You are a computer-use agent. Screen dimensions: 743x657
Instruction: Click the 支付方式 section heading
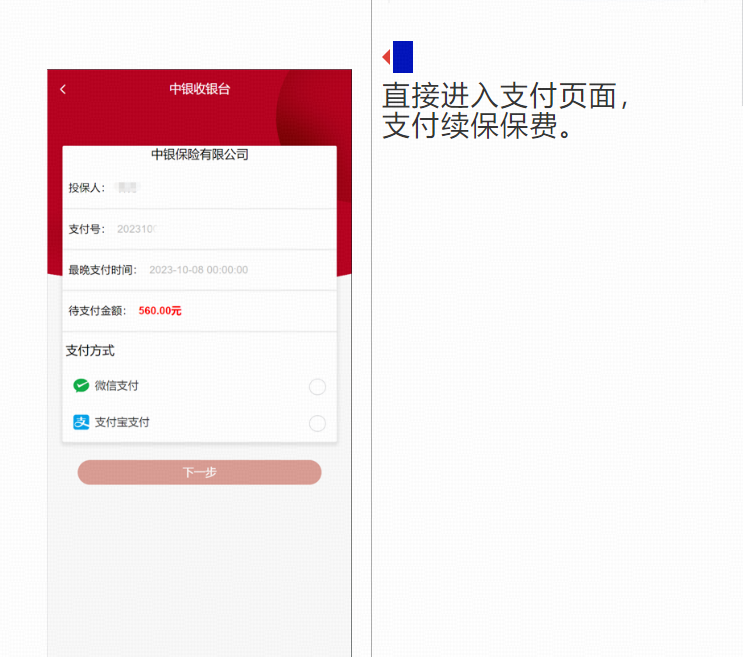click(x=90, y=351)
